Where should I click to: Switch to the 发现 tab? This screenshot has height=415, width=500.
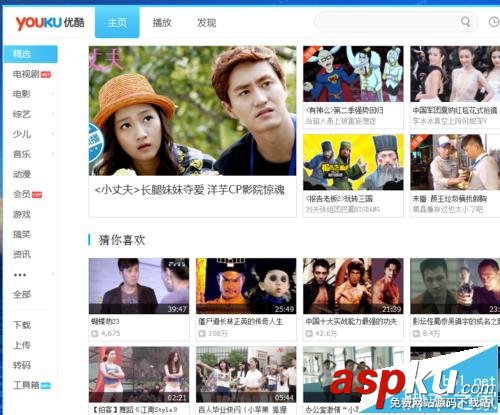206,23
